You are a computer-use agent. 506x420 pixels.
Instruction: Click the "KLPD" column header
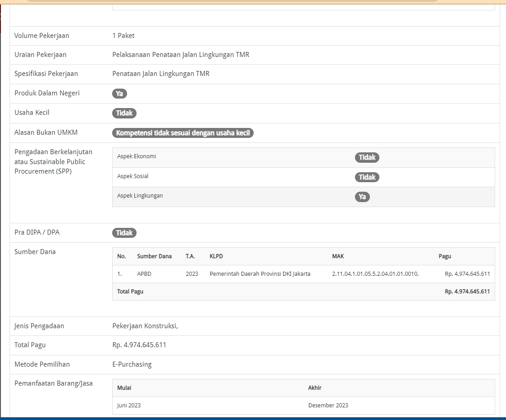(x=216, y=256)
